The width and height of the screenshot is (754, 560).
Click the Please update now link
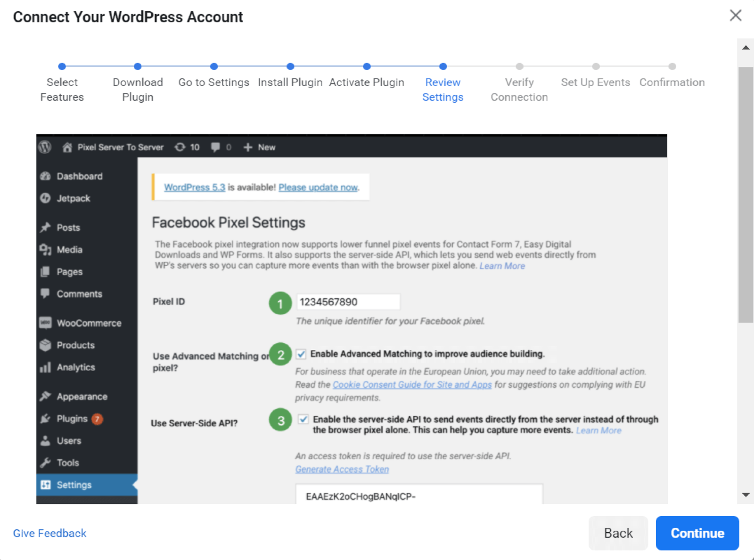click(x=318, y=187)
